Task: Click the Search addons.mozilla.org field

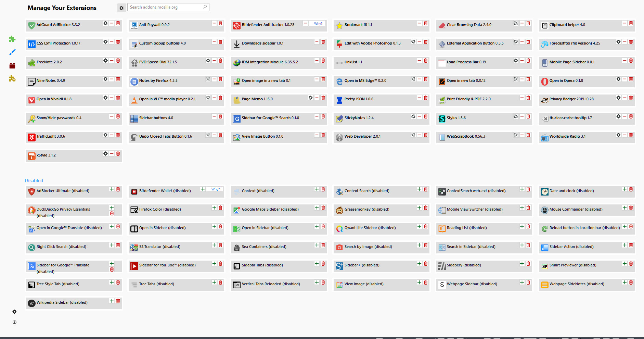Action: 168,7
